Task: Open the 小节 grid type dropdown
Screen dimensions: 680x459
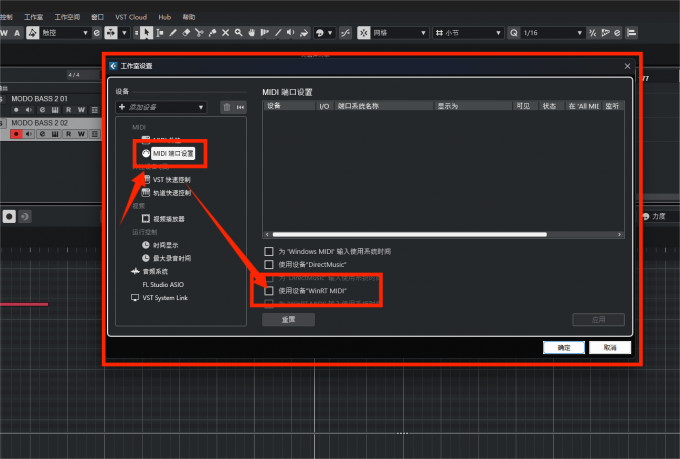Action: (x=468, y=33)
